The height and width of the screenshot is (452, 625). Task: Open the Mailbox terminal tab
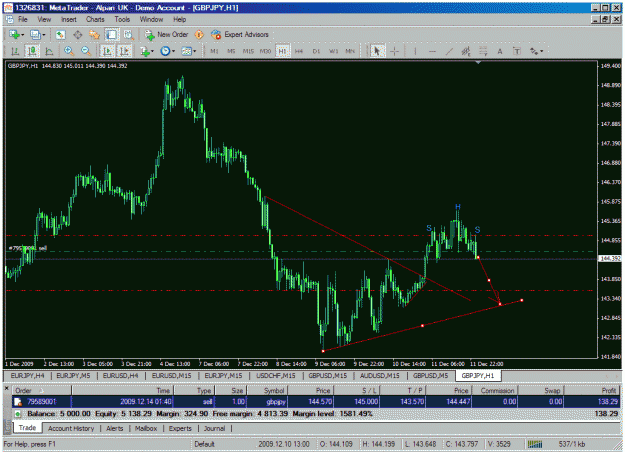[146, 428]
